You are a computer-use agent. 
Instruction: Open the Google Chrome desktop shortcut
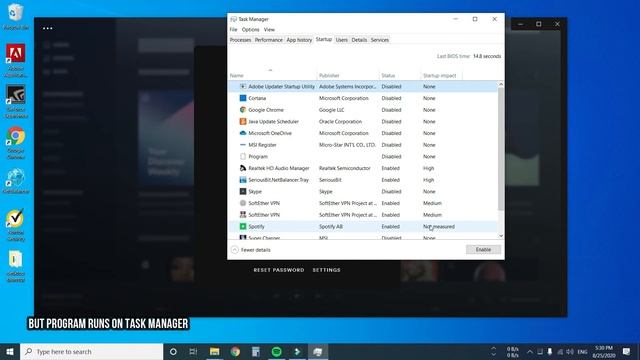[16, 143]
